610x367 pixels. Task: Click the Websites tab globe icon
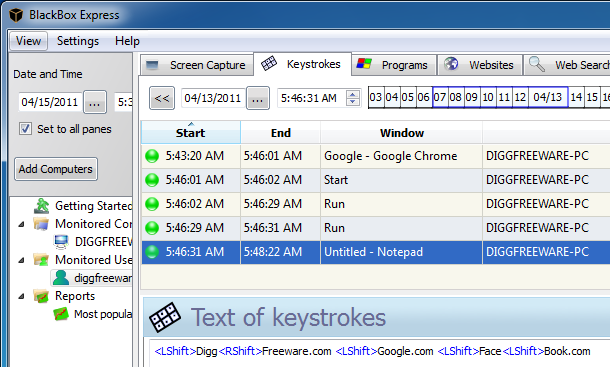(451, 64)
